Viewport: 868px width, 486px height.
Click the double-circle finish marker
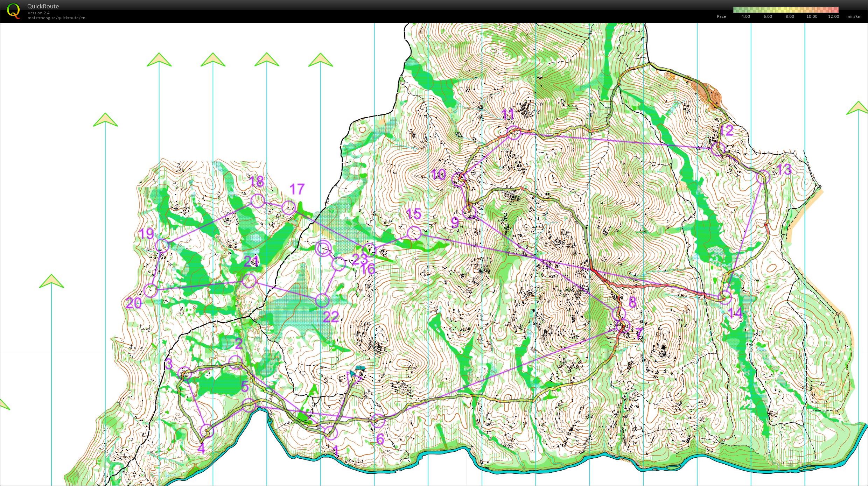323,248
